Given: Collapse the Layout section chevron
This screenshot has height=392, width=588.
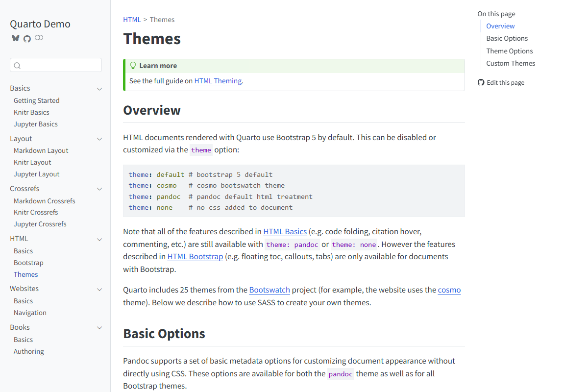Looking at the screenshot, I should [99, 139].
